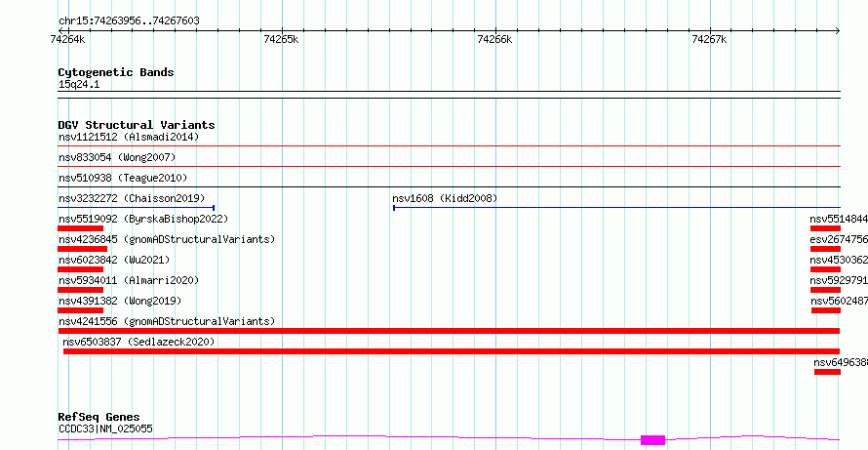The height and width of the screenshot is (450, 868).
Task: Click the blue line of nsv1608 (Kidd2008)
Action: 616,208
